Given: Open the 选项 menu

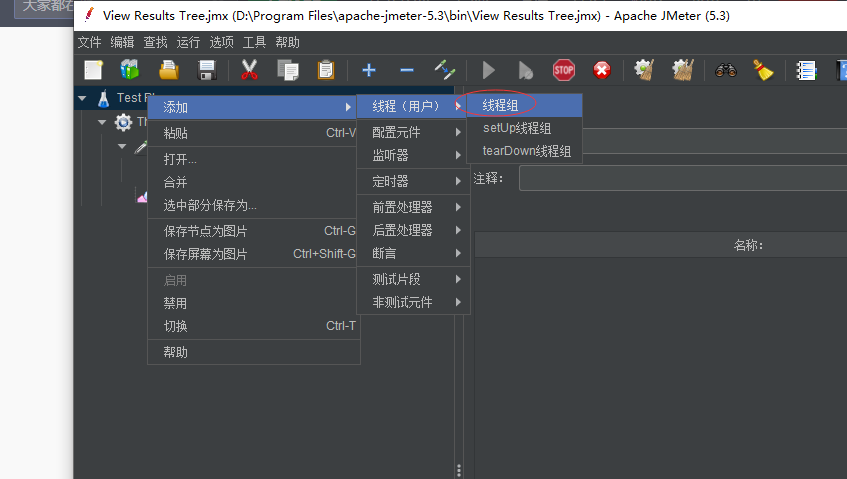Looking at the screenshot, I should tap(221, 42).
